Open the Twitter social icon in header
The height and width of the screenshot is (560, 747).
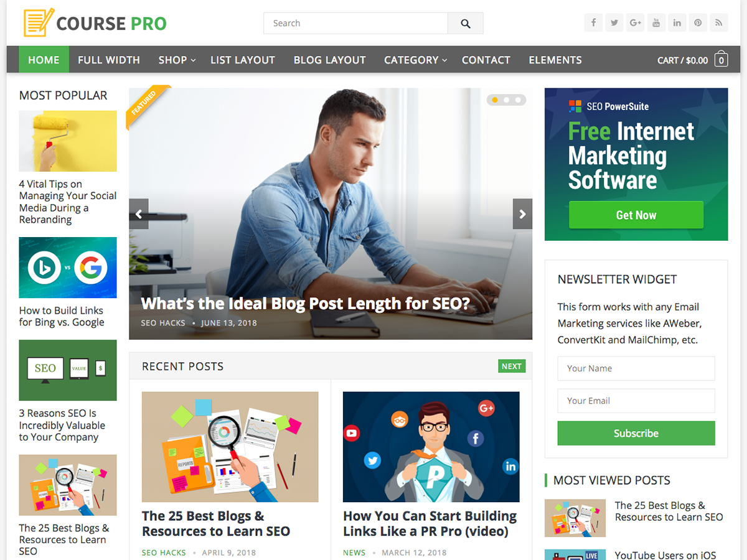pos(614,23)
